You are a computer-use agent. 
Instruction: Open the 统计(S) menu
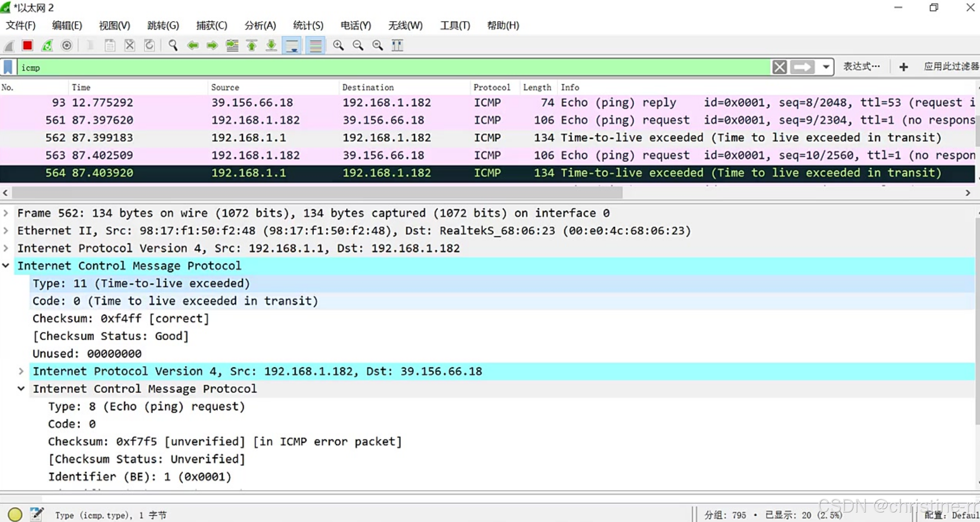click(x=308, y=26)
